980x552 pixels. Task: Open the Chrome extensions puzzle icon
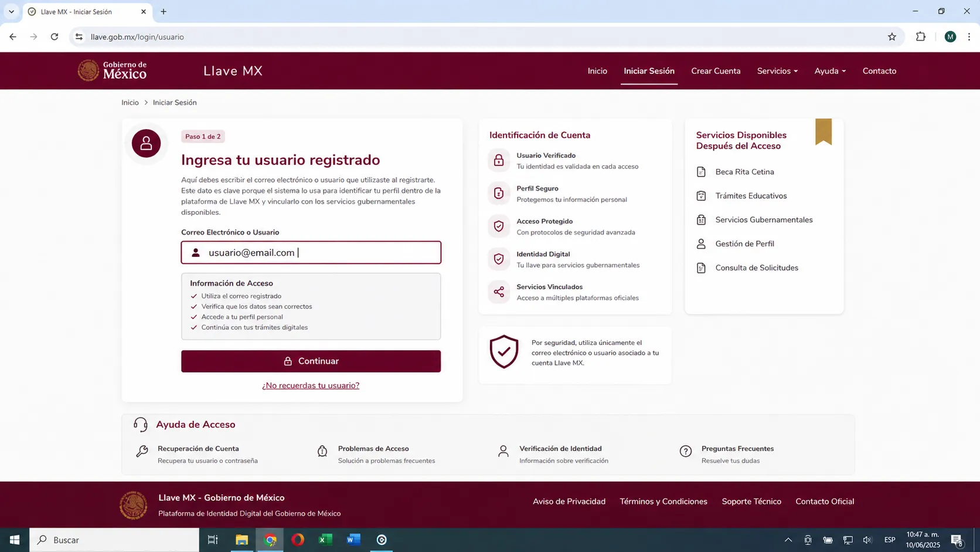921,37
